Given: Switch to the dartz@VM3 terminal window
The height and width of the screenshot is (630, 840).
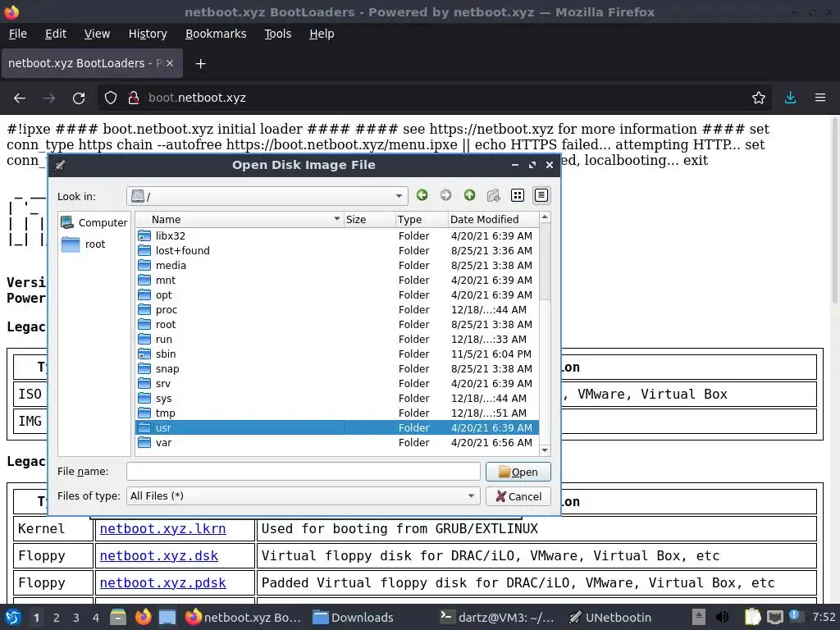Looking at the screenshot, I should point(496,618).
